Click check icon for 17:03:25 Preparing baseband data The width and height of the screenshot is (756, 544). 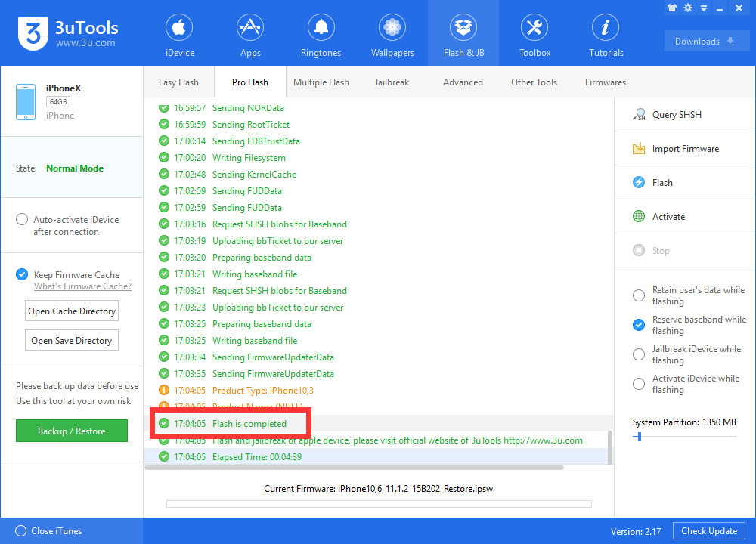(x=164, y=324)
